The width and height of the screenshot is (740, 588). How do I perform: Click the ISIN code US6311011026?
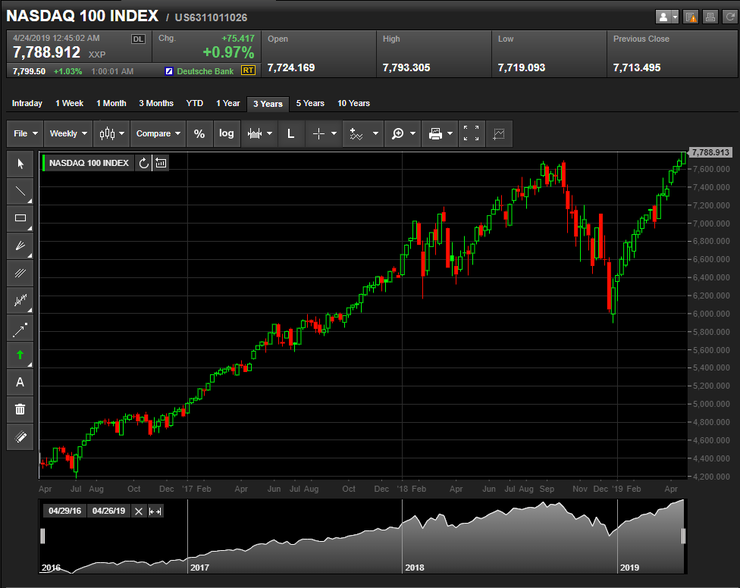coord(211,17)
